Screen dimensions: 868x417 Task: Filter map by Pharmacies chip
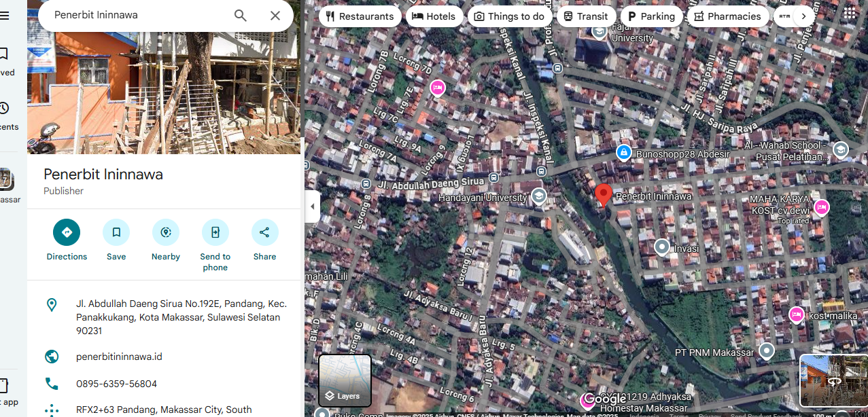[x=727, y=16]
